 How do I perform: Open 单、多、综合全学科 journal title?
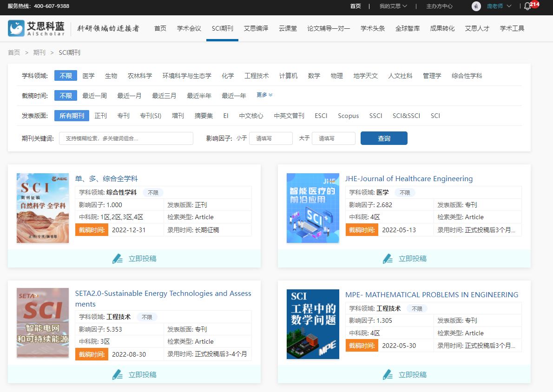click(x=106, y=179)
